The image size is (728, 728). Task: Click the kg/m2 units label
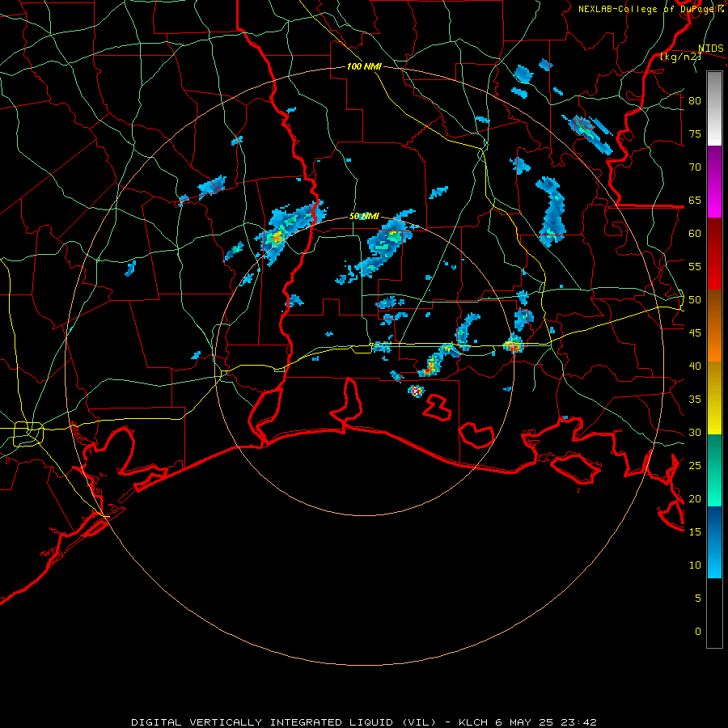coord(681,57)
